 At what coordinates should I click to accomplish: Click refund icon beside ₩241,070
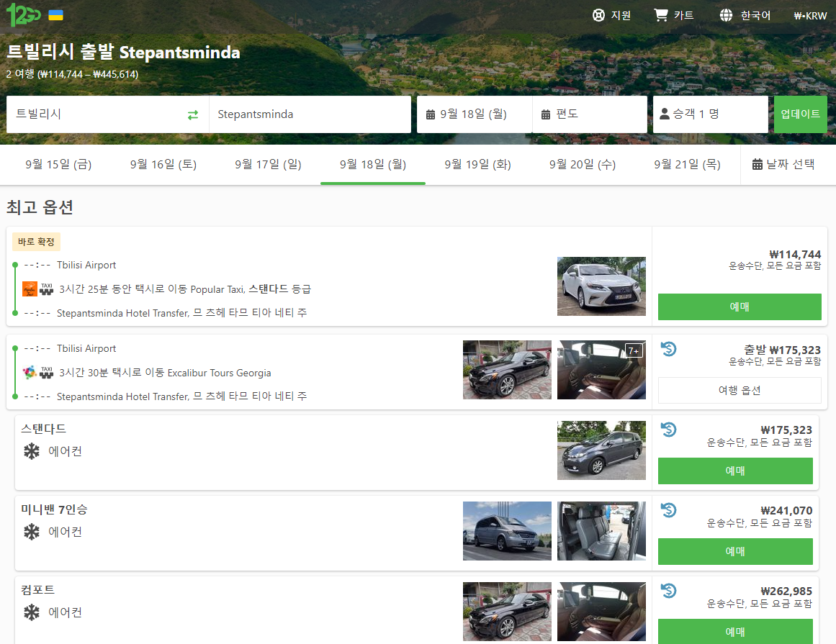coord(669,510)
